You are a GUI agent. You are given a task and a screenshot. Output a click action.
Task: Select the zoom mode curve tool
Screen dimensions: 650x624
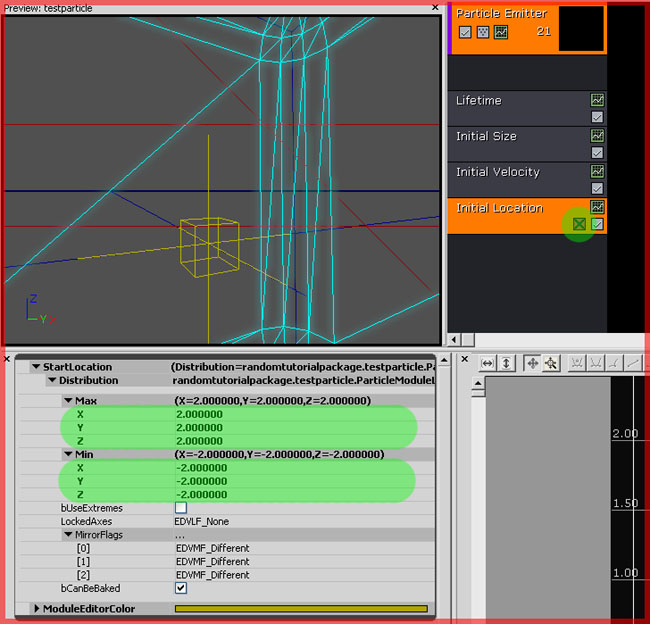pyautogui.click(x=550, y=363)
